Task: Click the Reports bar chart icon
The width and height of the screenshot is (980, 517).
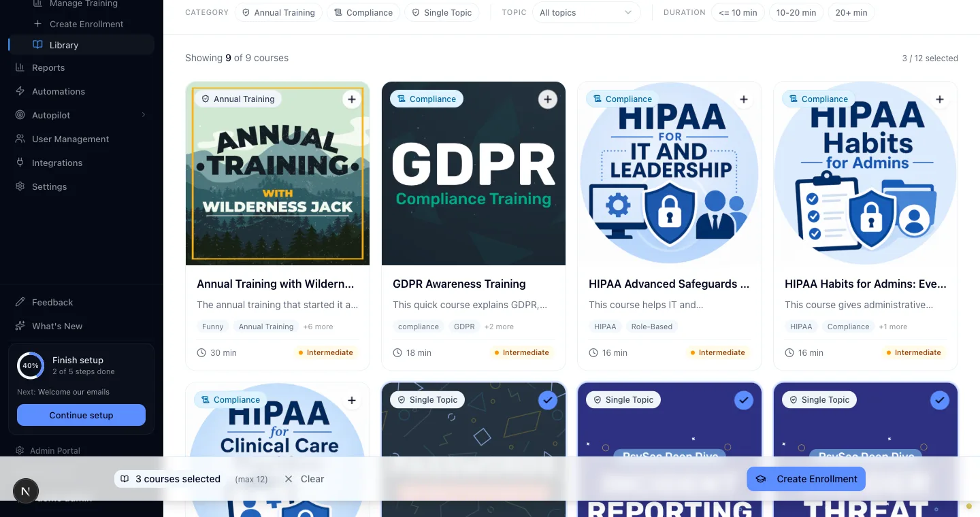Action: (x=20, y=67)
